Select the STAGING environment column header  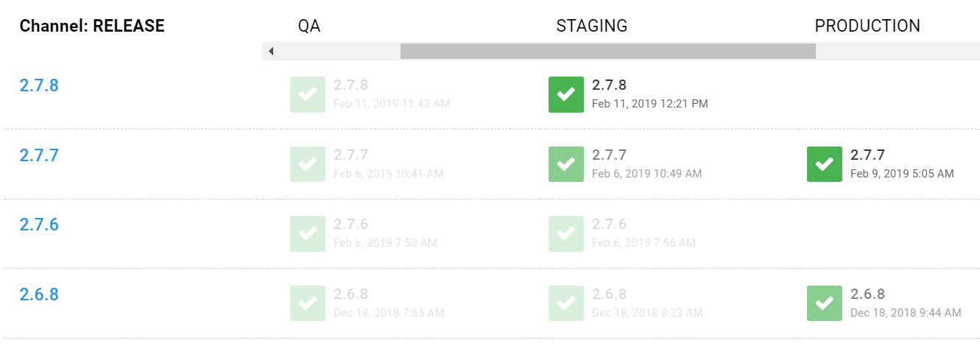(x=592, y=26)
